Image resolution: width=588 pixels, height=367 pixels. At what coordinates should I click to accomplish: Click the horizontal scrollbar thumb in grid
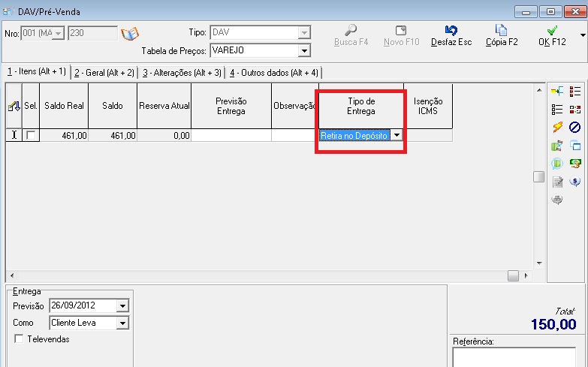513,275
